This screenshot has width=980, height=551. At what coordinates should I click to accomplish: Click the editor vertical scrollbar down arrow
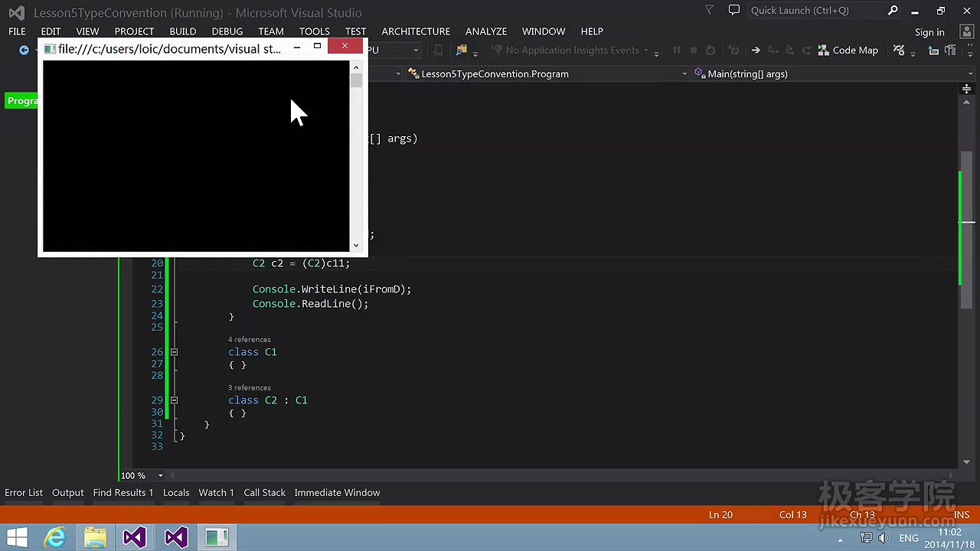tap(966, 461)
